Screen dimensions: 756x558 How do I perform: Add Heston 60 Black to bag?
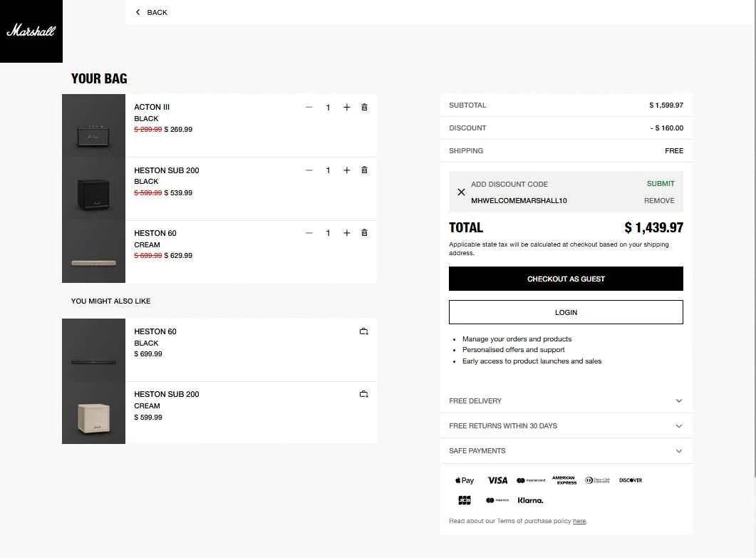364,331
